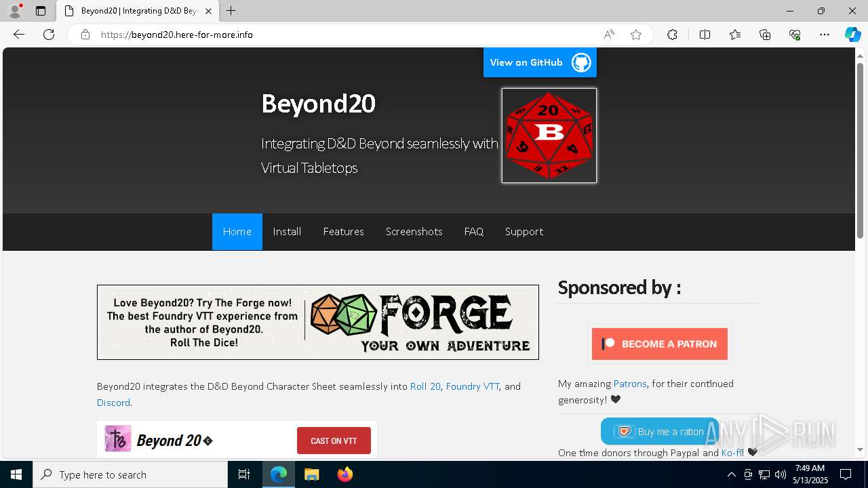This screenshot has height=488, width=868.
Task: Click the Beyond20 page heading
Action: point(318,103)
